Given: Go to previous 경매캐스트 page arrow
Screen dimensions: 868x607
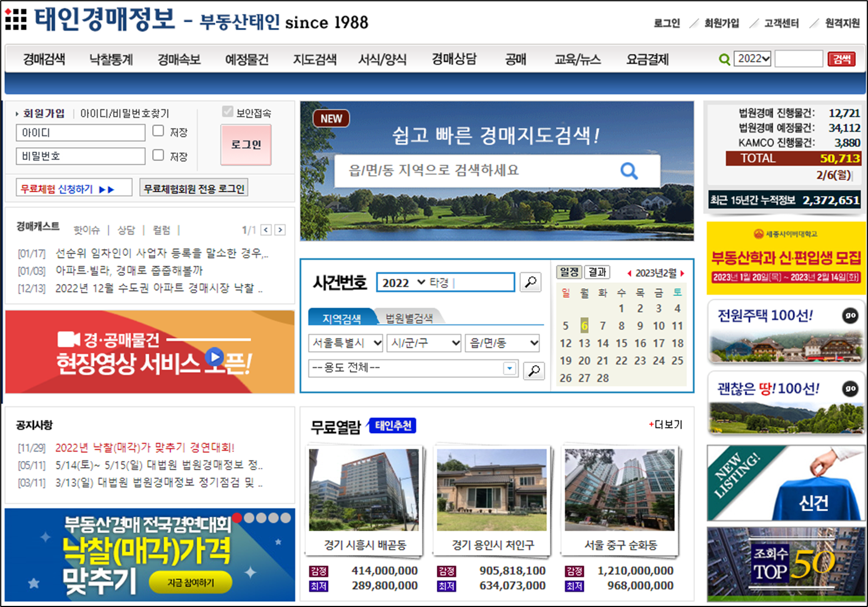Looking at the screenshot, I should 266,230.
